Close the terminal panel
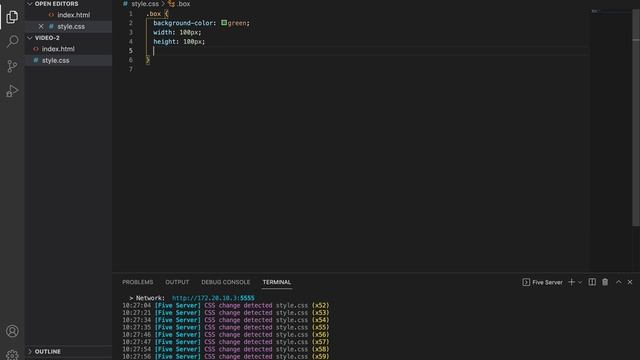This screenshot has height=360, width=640. [x=630, y=282]
